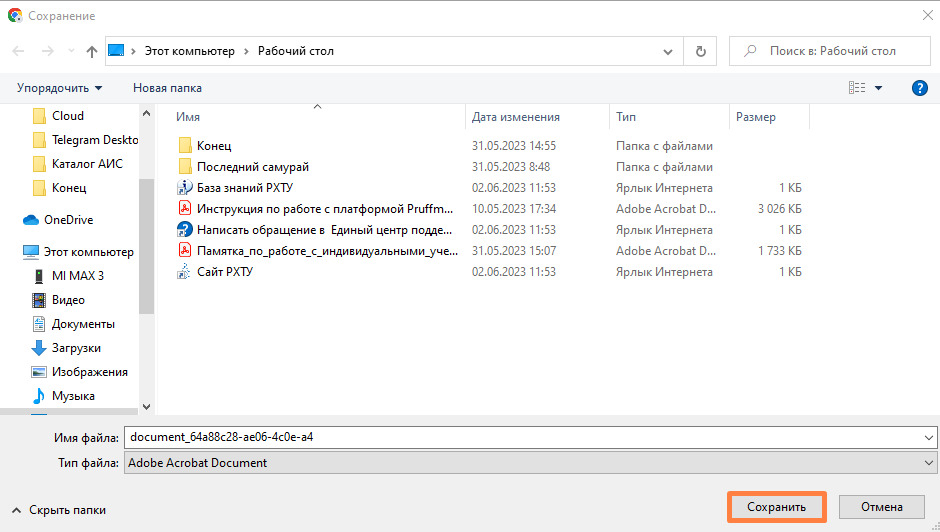Select the Инструкция по работе PDF file

pyautogui.click(x=324, y=209)
